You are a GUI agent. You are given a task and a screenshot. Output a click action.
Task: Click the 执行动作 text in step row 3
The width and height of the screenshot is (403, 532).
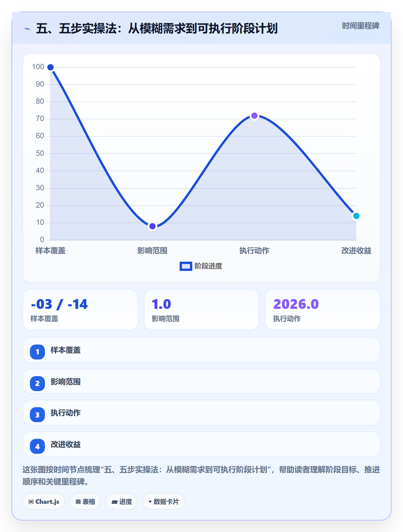click(66, 413)
